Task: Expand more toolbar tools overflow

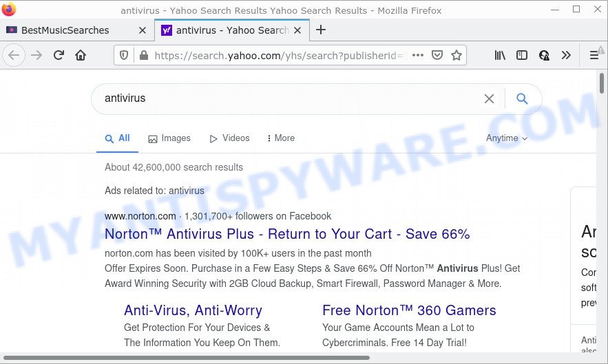Action: click(566, 56)
